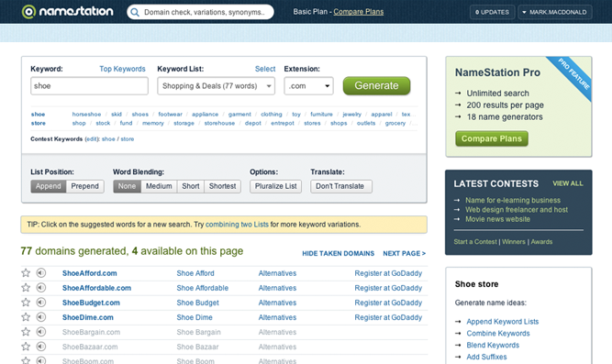Click the storehouse suggested keyword
Screen dimensions: 612x364
click(219, 123)
